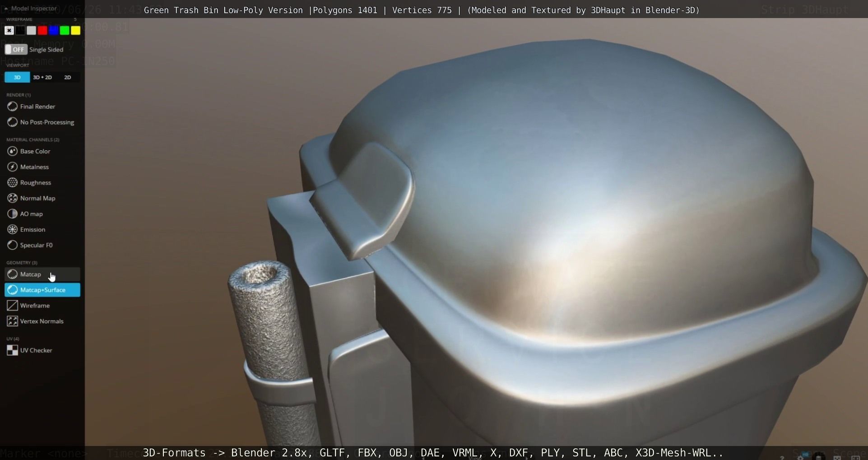Toggle the Single Sided switch
This screenshot has width=868, height=460.
pos(16,49)
